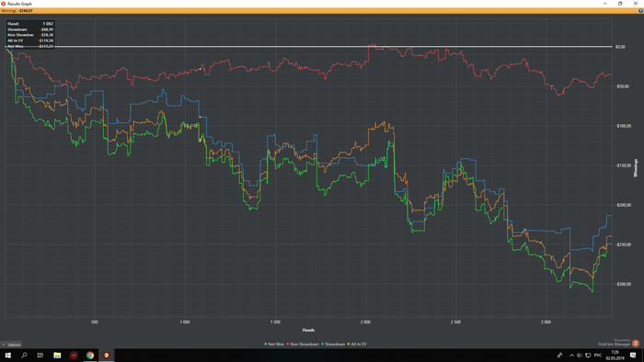Open File Explorer from taskbar
This screenshot has height=362, width=644.
click(57, 355)
